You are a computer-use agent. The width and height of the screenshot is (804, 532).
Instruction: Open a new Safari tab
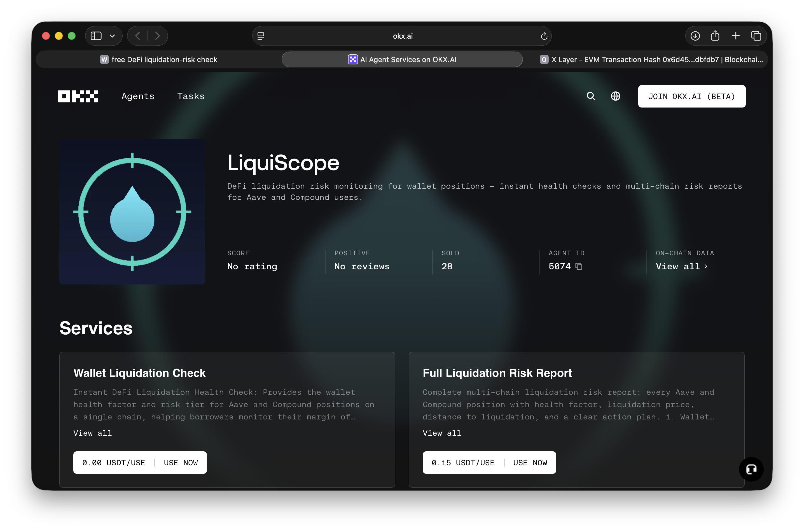735,36
